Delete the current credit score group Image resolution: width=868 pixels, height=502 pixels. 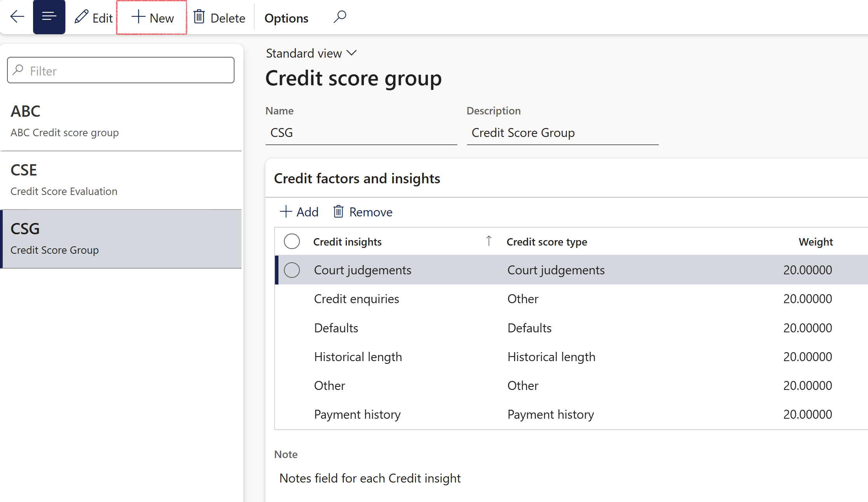coord(220,18)
